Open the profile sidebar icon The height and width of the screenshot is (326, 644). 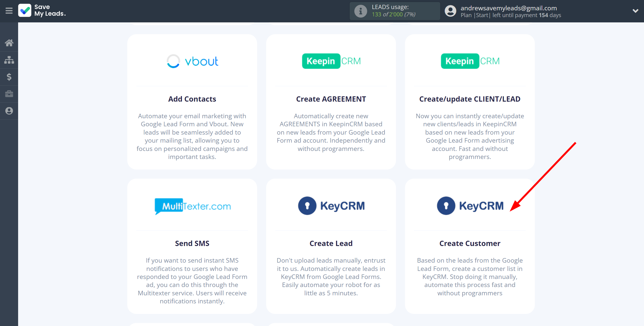pyautogui.click(x=9, y=111)
